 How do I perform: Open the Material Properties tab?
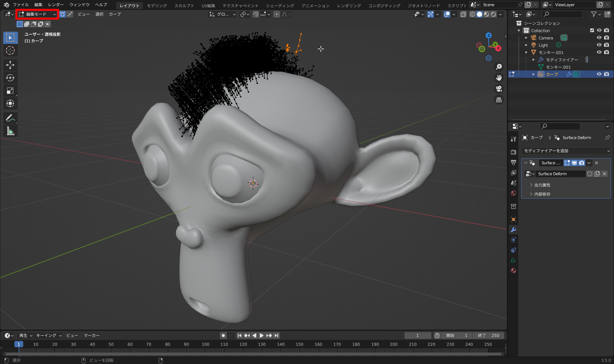[x=513, y=271]
